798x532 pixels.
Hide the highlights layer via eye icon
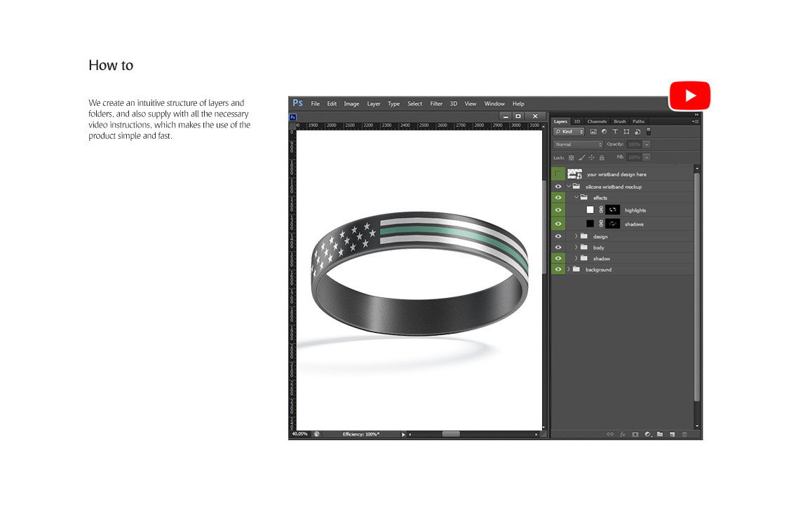click(x=558, y=210)
